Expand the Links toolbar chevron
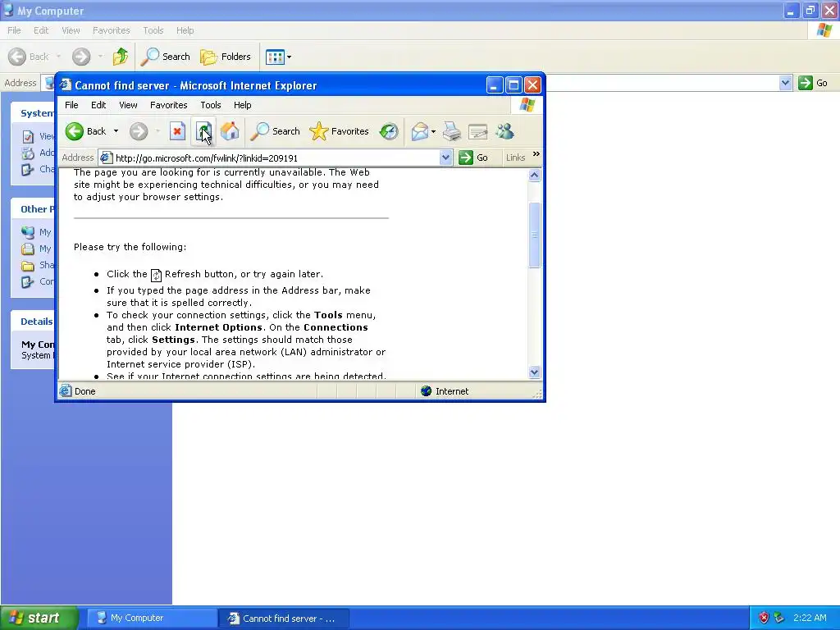 tap(536, 154)
